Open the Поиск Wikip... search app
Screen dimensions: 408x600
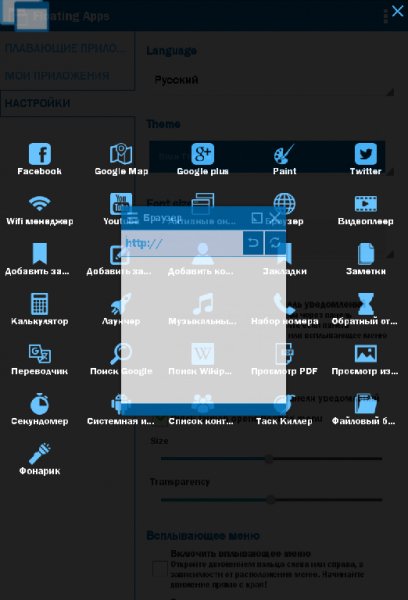coord(202,359)
